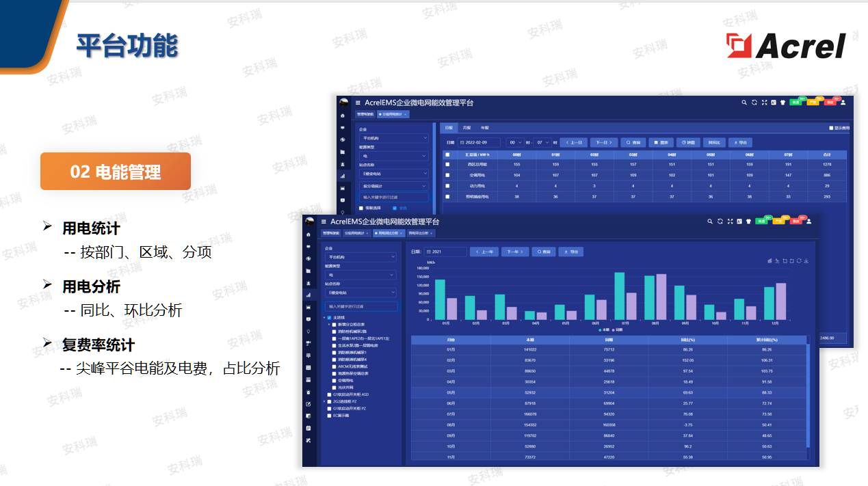Switch chart to bar view using toolbox icon

click(x=770, y=261)
